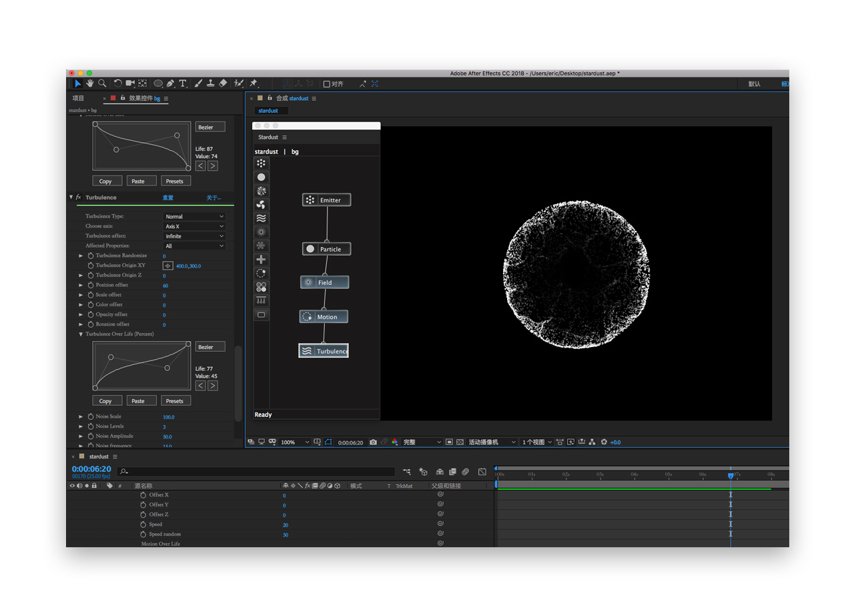Viewport: 854px width, 616px height.
Task: Add Turbulence waves node from Stardust sidebar
Action: click(x=262, y=218)
